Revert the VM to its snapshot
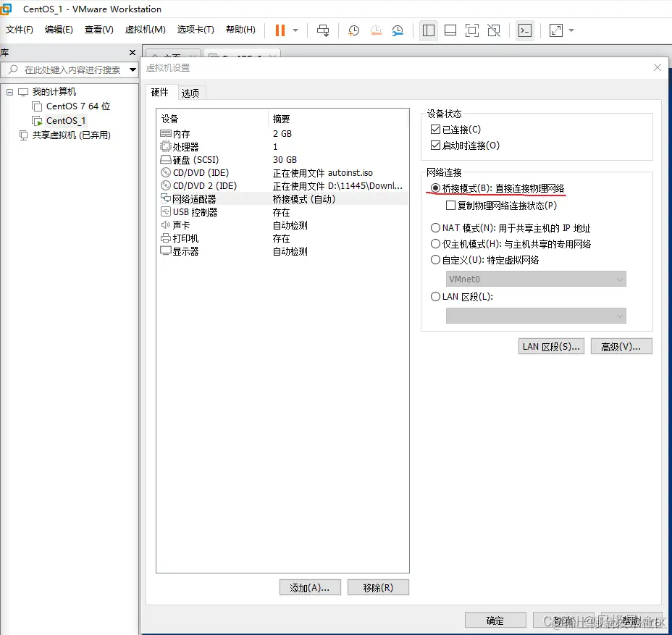The height and width of the screenshot is (635, 672). pyautogui.click(x=375, y=30)
